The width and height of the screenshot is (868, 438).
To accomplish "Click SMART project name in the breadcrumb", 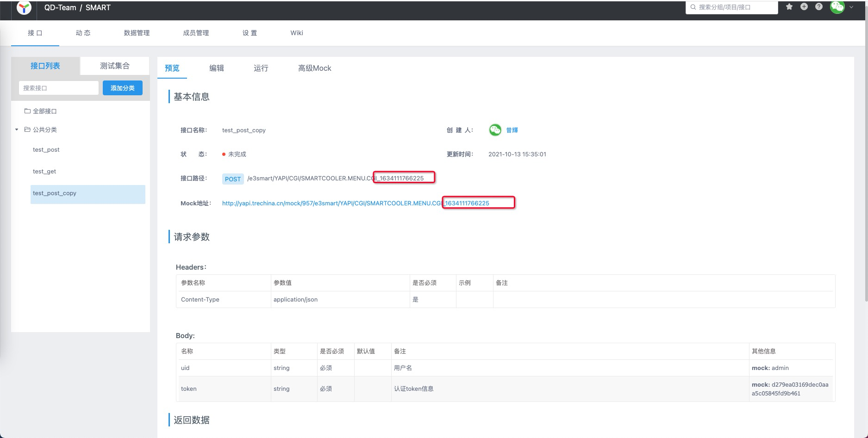I will (98, 7).
